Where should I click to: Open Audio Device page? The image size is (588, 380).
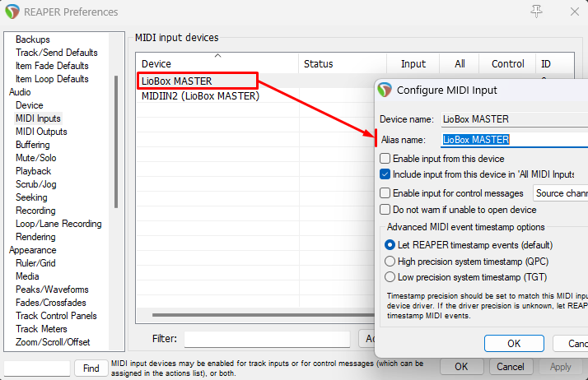tap(30, 105)
